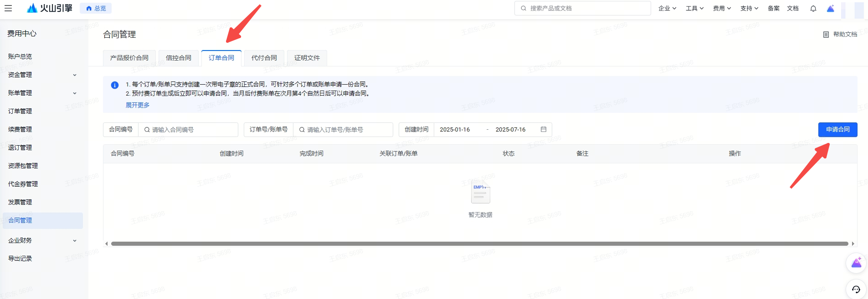
Task: Open the floating AI assistant button
Action: (x=856, y=263)
